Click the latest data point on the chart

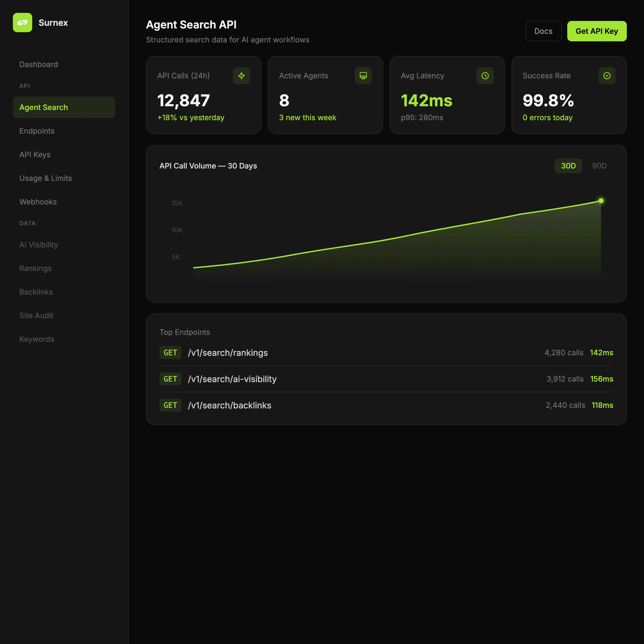pyautogui.click(x=601, y=201)
